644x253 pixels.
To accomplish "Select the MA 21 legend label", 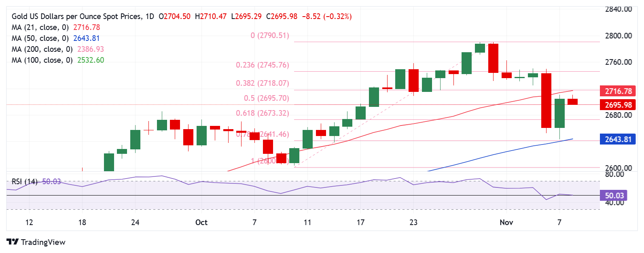I will pos(40,28).
